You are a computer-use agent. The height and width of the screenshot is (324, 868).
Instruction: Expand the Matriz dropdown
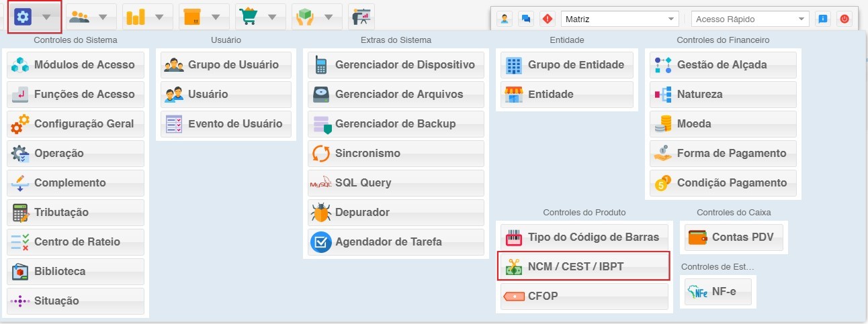[x=619, y=19]
